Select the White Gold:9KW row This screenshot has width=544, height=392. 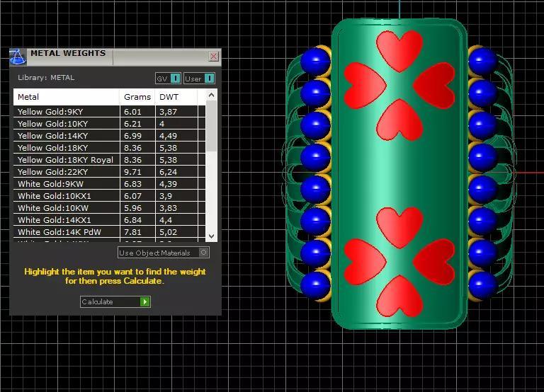(x=109, y=184)
